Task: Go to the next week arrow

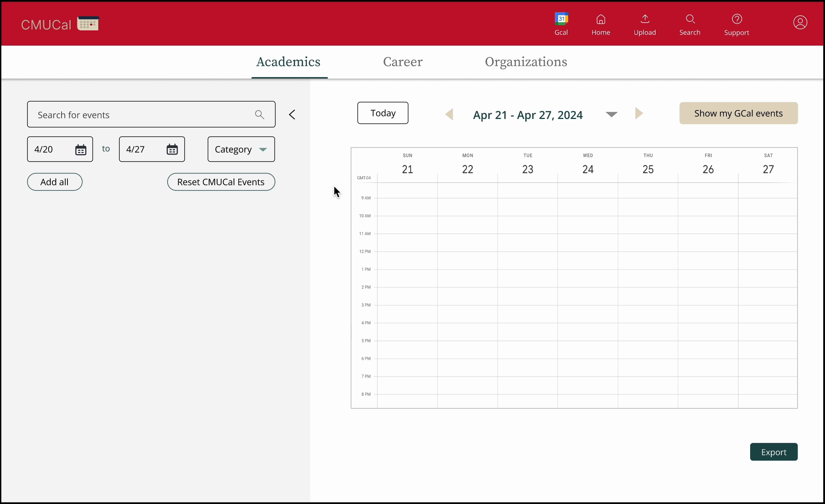Action: [639, 113]
